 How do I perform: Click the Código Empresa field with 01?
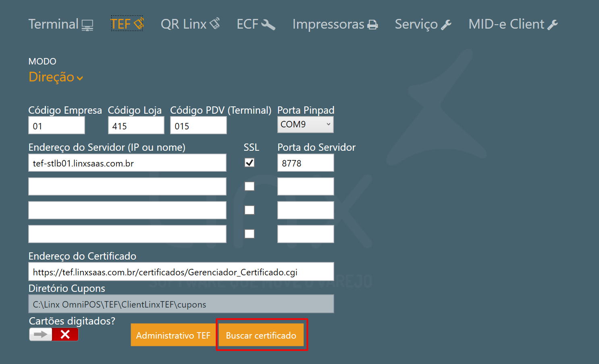pyautogui.click(x=56, y=125)
